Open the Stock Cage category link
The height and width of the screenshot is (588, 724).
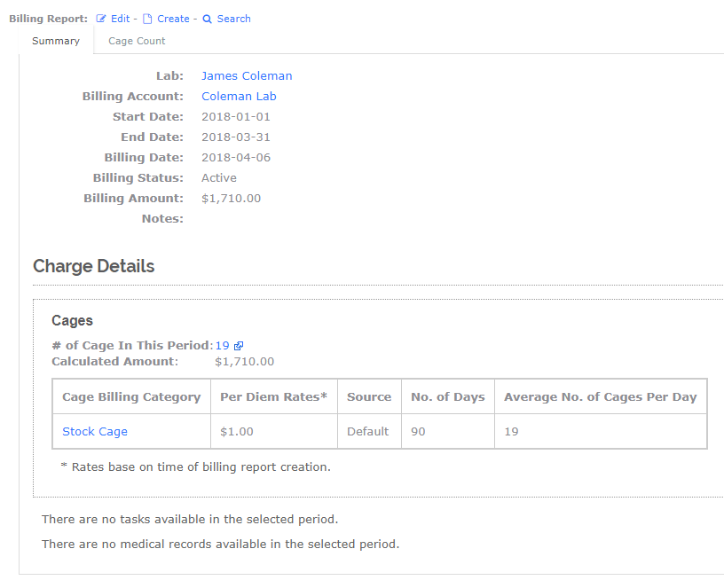click(95, 432)
